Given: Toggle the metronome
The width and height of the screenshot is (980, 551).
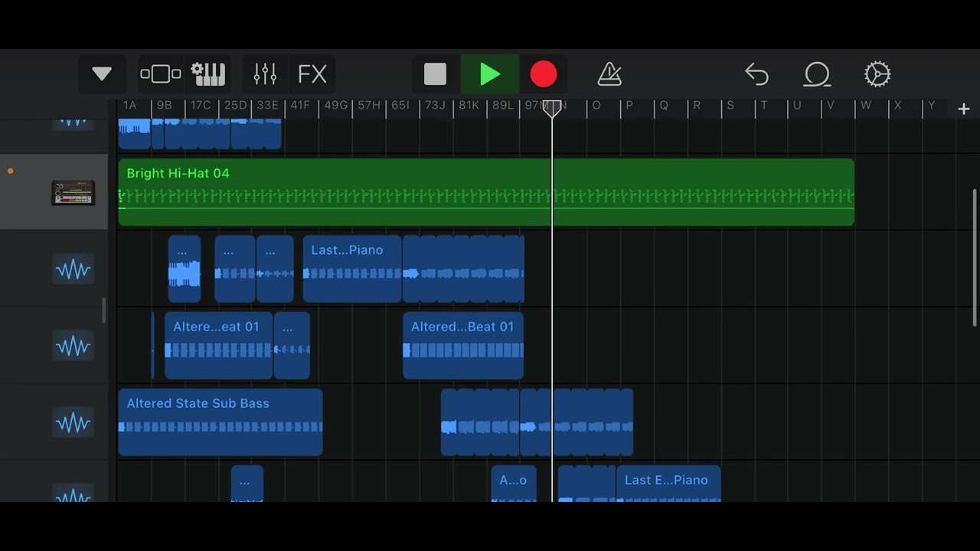Looking at the screenshot, I should pyautogui.click(x=609, y=74).
